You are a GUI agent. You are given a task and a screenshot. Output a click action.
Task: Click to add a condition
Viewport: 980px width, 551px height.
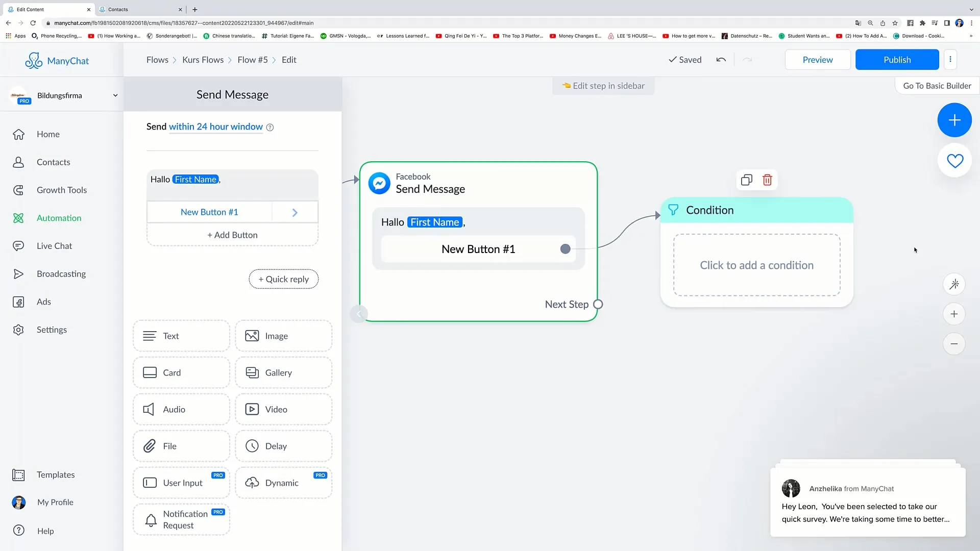756,265
